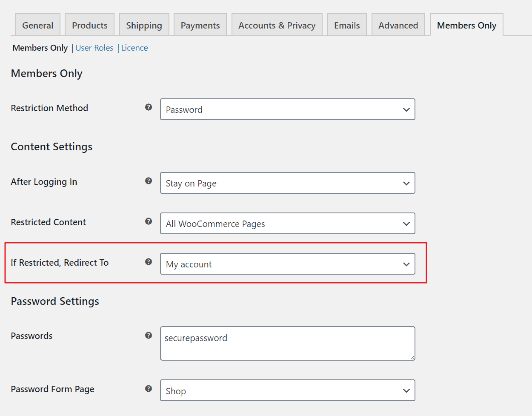Open help tip for Restricted Content
The image size is (532, 416).
(x=149, y=221)
